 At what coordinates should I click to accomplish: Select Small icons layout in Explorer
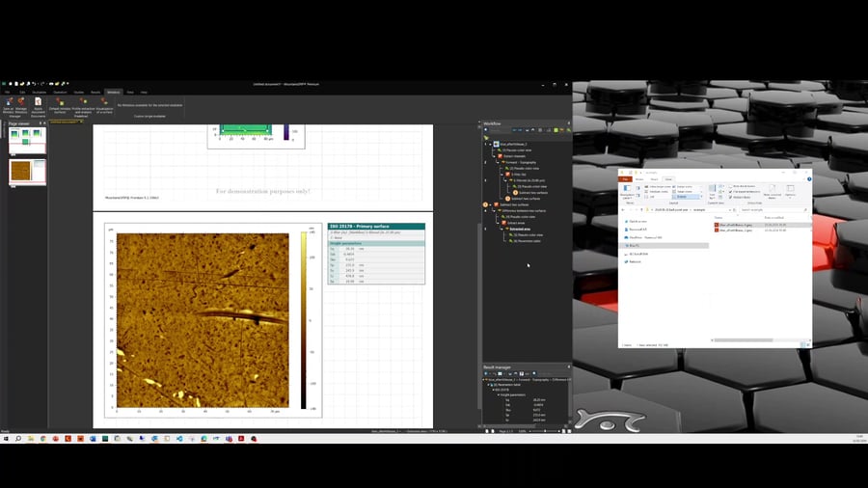683,191
